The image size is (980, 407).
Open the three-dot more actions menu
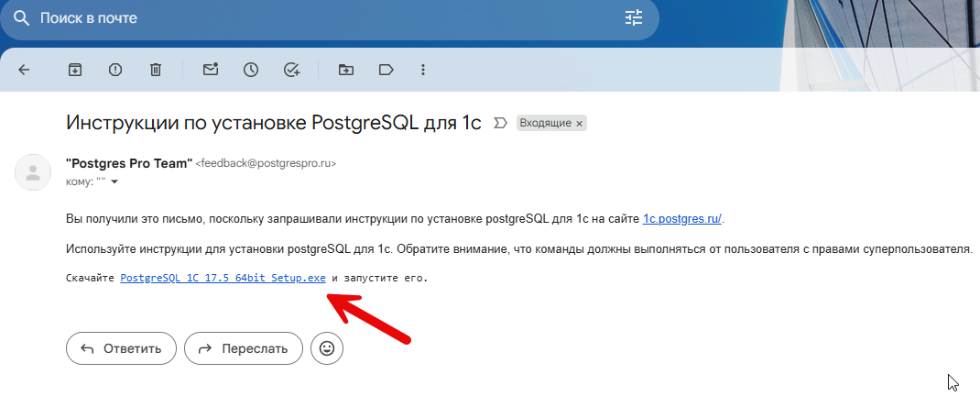422,70
